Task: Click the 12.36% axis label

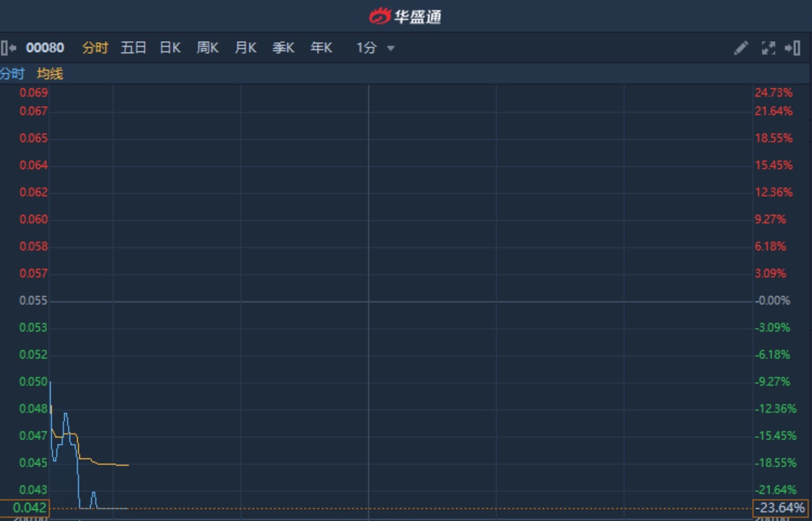Action: pyautogui.click(x=774, y=192)
